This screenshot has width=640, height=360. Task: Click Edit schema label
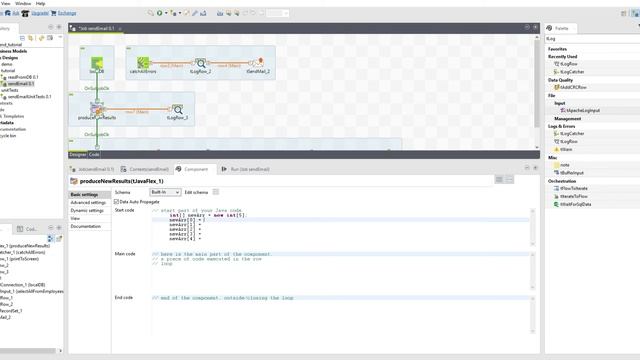point(196,192)
